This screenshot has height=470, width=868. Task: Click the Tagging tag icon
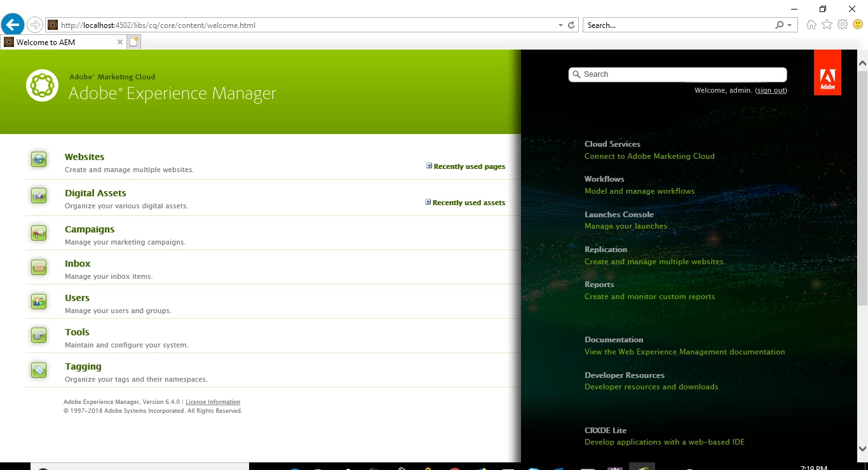[x=39, y=370]
